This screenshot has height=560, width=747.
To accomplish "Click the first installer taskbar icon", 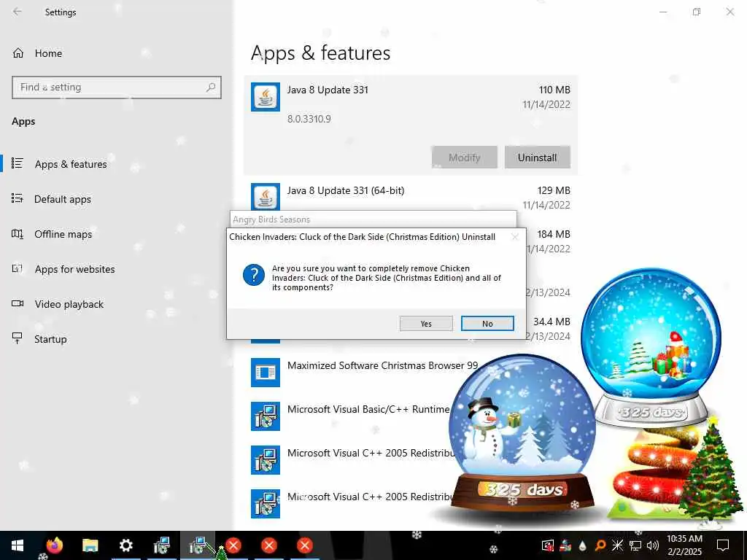I will pyautogui.click(x=161, y=545).
